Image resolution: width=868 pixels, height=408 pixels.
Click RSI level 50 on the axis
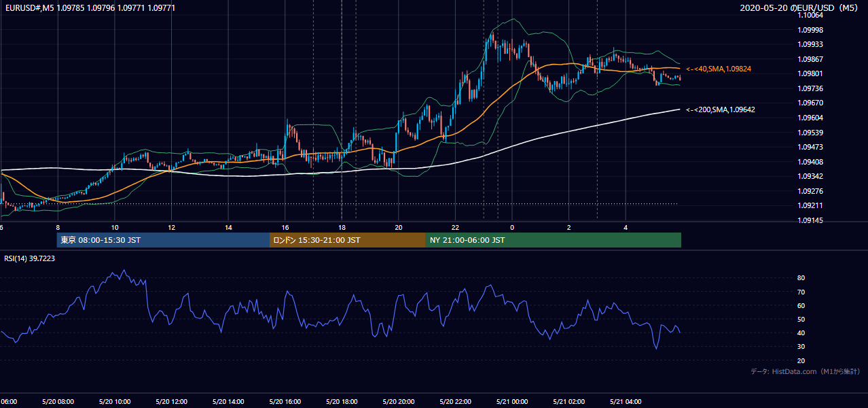pyautogui.click(x=801, y=320)
